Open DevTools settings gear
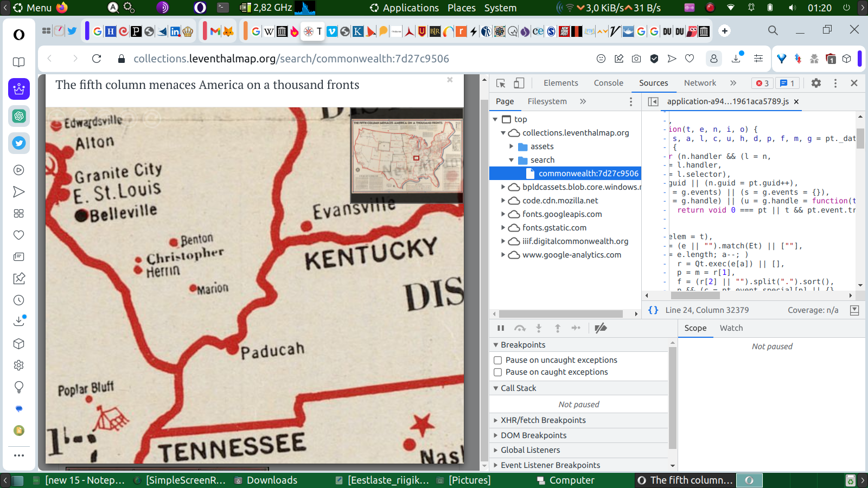This screenshot has height=488, width=868. 816,83
